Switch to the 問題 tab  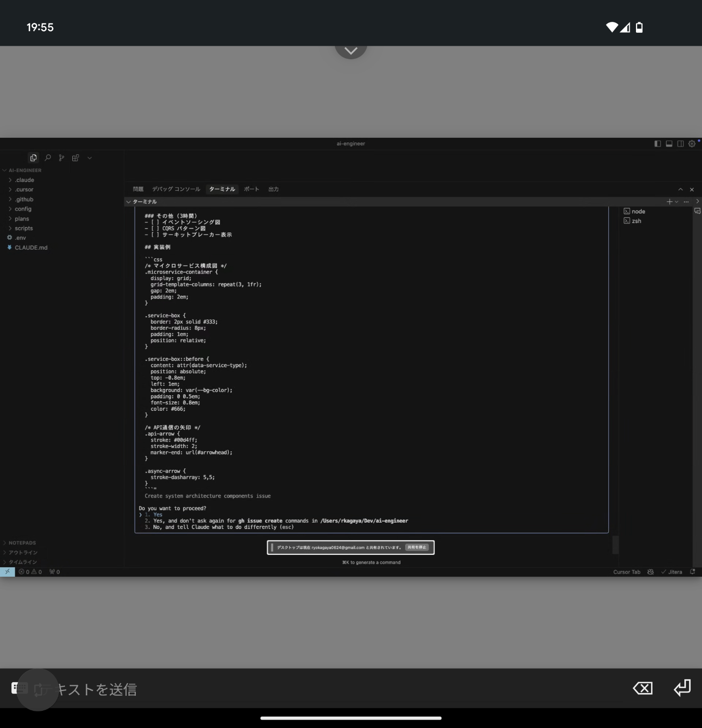[138, 189]
